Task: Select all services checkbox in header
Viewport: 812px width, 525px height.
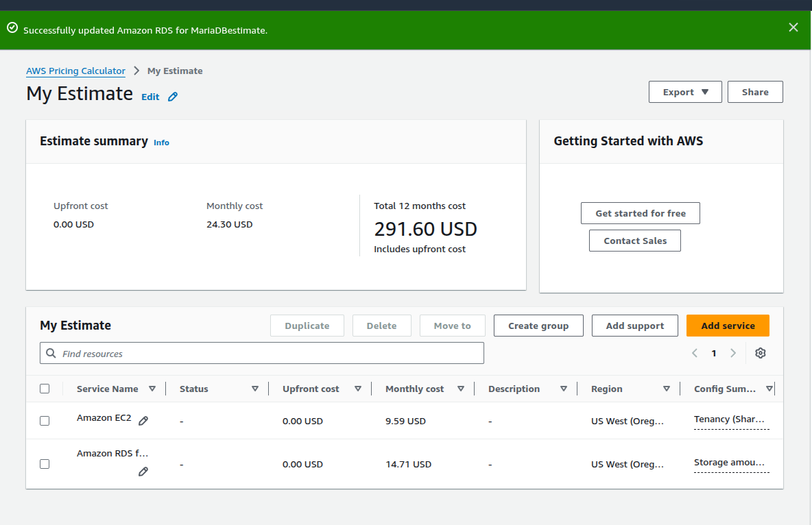Action: pyautogui.click(x=45, y=389)
